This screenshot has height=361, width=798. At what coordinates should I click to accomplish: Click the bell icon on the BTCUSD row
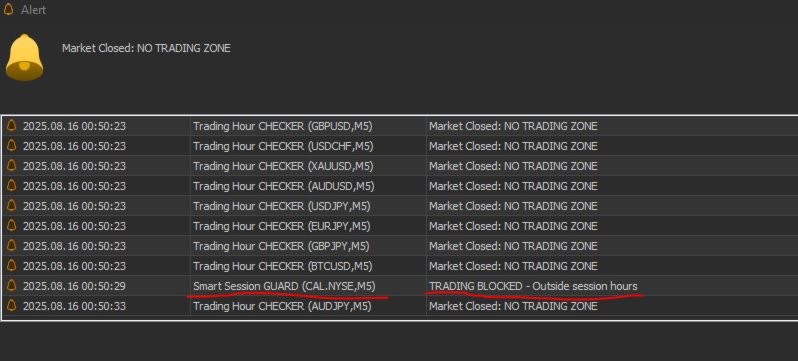pyautogui.click(x=11, y=266)
